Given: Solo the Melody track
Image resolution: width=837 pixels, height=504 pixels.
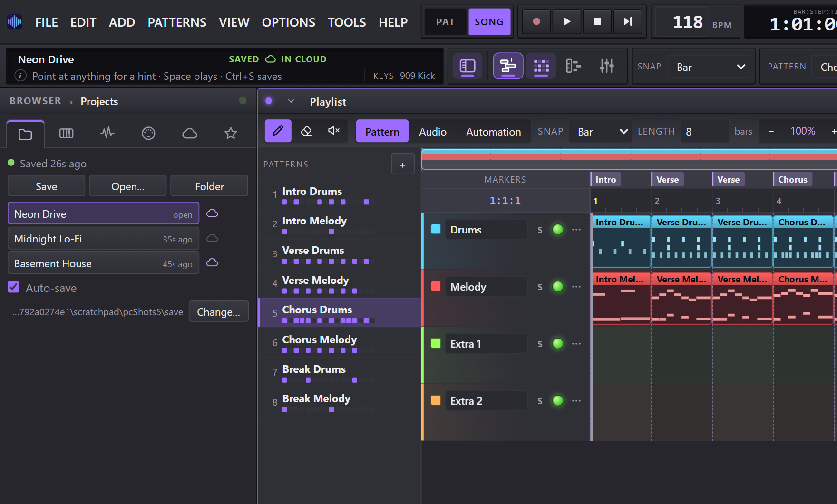Looking at the screenshot, I should (x=540, y=287).
